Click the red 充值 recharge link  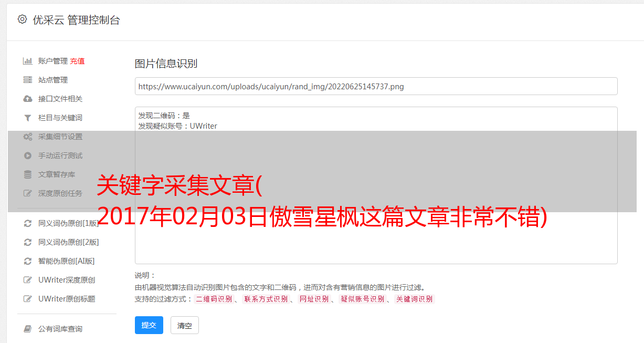coord(77,61)
